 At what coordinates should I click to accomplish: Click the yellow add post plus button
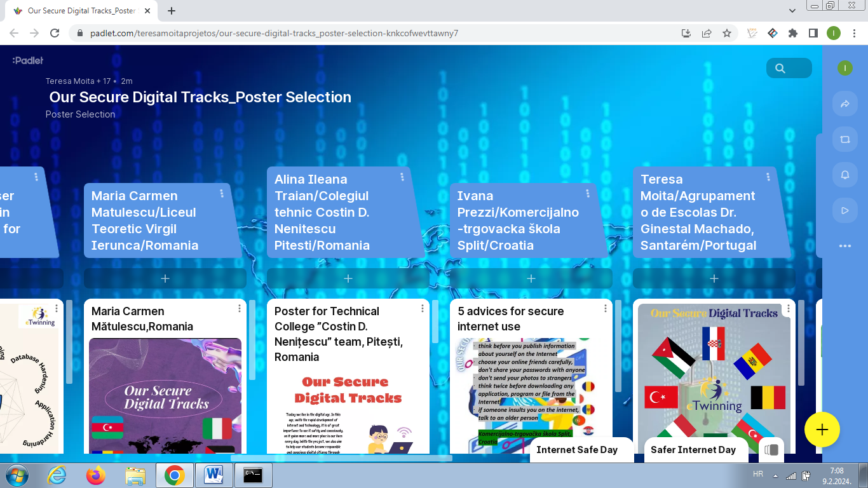pos(822,430)
